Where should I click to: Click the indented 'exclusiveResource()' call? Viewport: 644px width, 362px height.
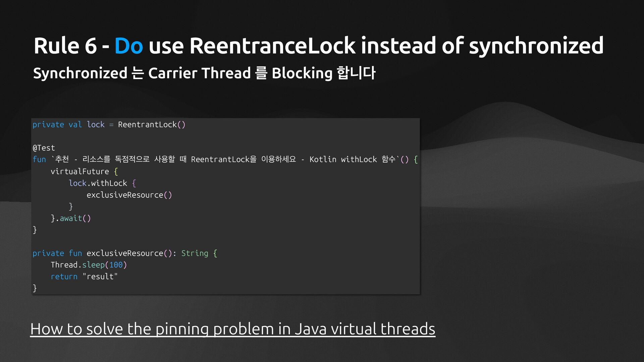tap(129, 195)
